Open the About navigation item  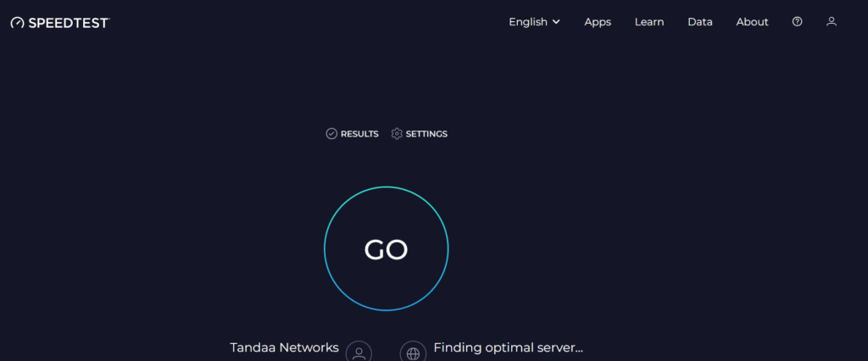point(752,22)
